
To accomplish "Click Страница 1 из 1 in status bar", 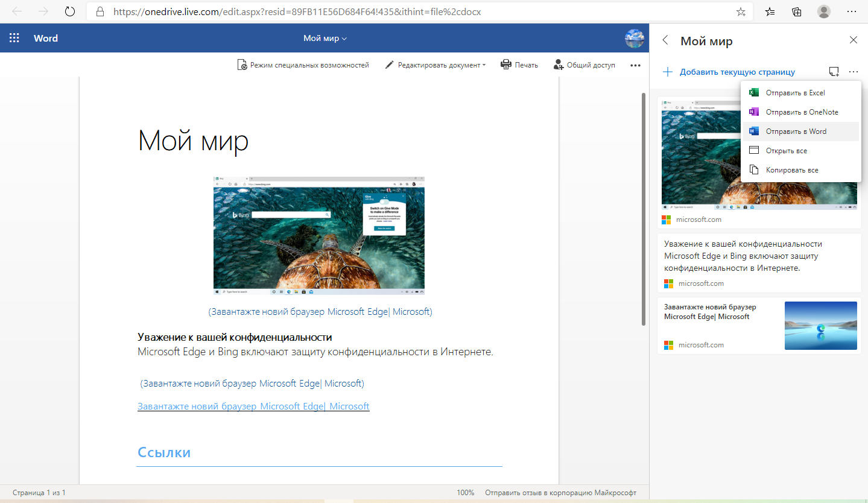I will point(39,493).
